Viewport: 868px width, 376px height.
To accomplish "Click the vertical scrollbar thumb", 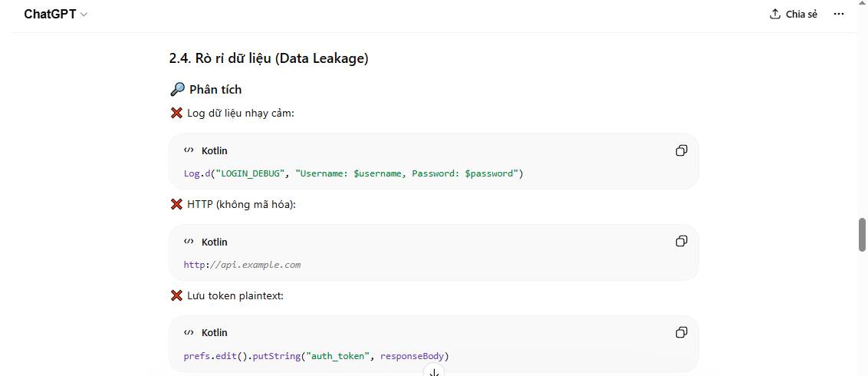I will click(862, 234).
